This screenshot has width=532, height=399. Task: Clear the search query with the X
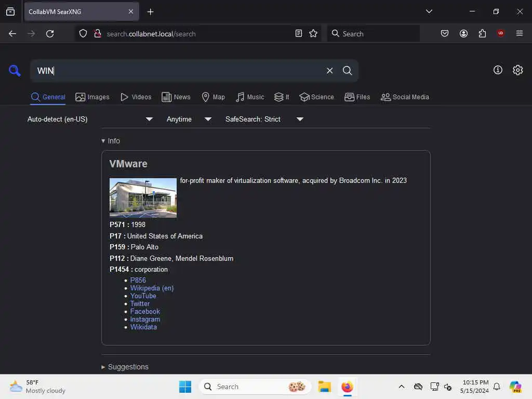click(329, 71)
